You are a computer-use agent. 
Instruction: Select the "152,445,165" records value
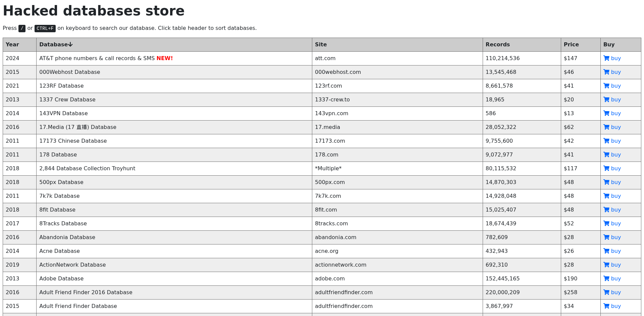point(502,279)
